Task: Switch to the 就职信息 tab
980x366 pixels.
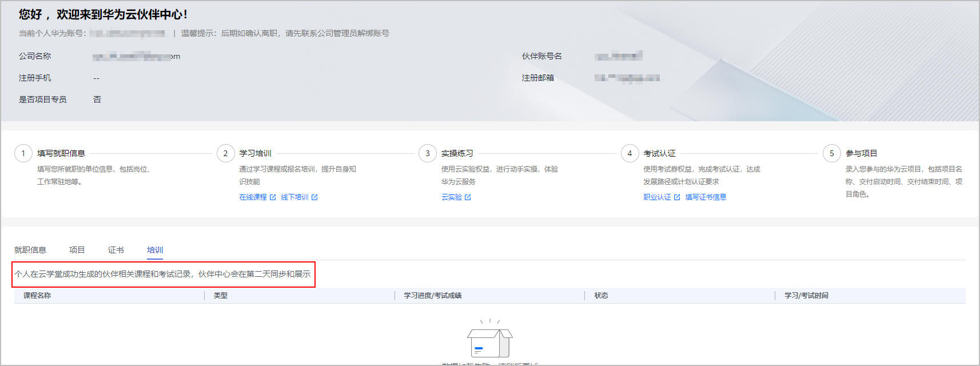Action: (30, 250)
